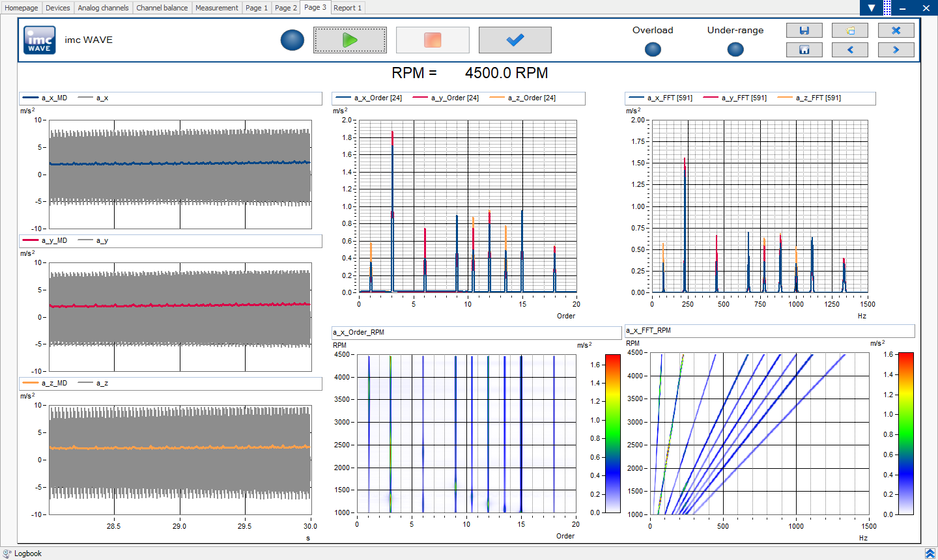Click the floppy disk save icon
The height and width of the screenshot is (560, 938).
coord(804,31)
